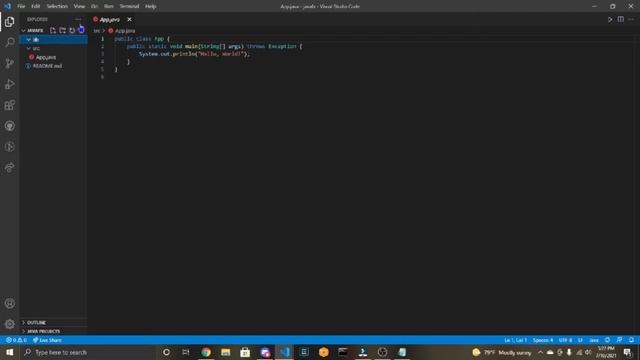Change language mode Java
This screenshot has width=640, height=360.
pyautogui.click(x=594, y=340)
